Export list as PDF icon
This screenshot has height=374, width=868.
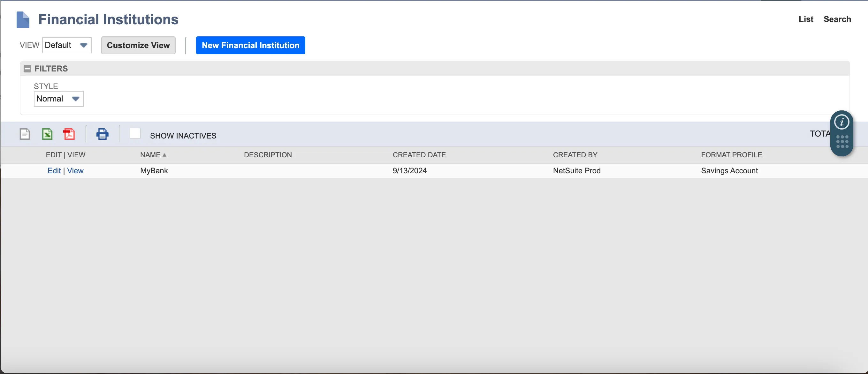tap(69, 134)
